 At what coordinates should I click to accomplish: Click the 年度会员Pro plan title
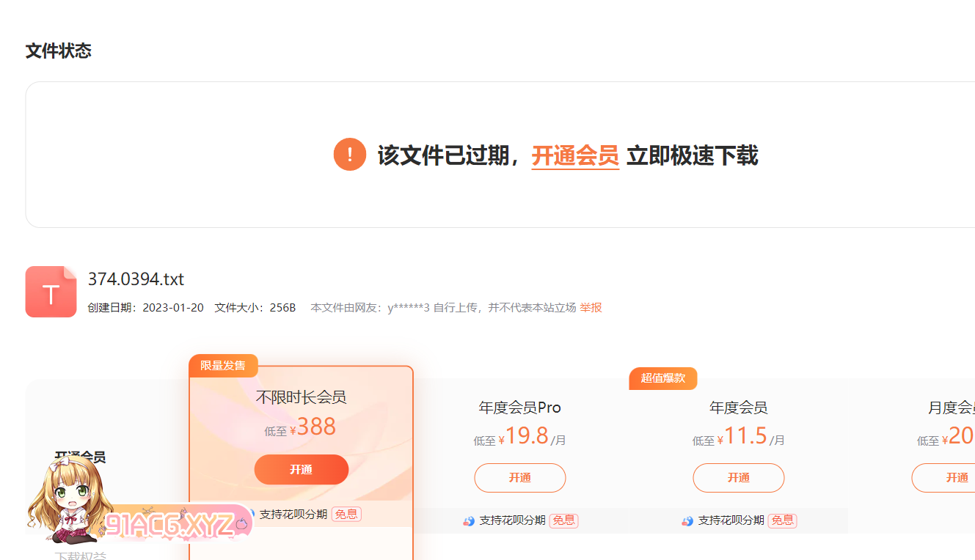click(519, 408)
